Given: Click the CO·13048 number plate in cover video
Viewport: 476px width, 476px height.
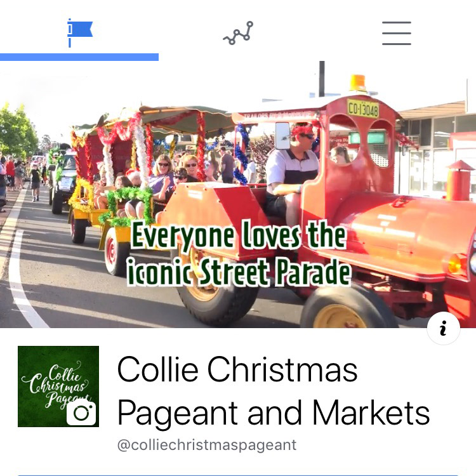Looking at the screenshot, I should point(363,109).
